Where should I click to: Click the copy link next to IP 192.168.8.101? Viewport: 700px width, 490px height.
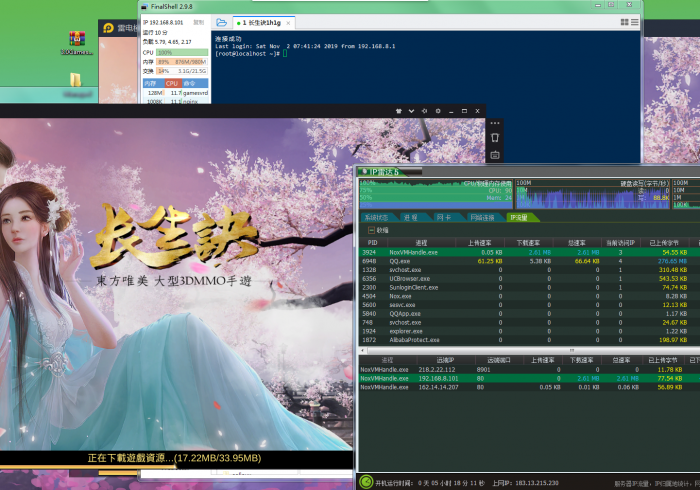coord(198,22)
